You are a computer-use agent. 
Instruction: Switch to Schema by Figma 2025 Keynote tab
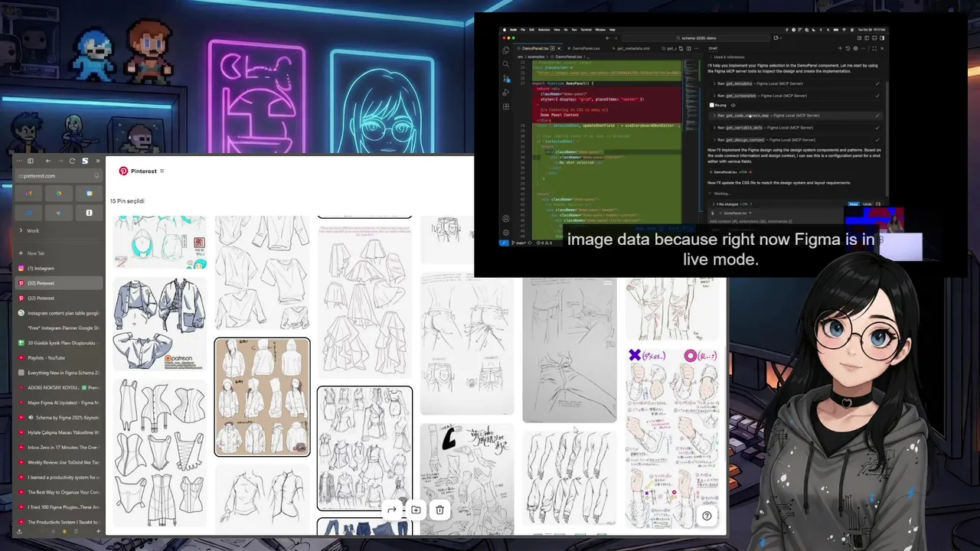58,417
